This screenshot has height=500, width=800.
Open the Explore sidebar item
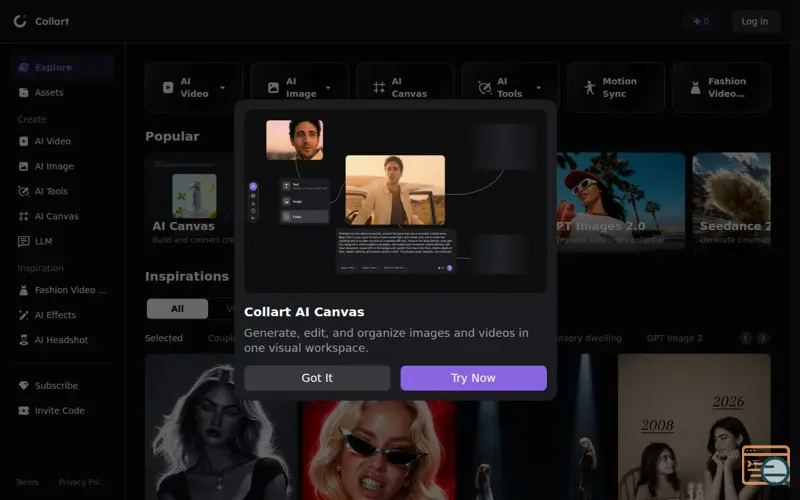click(62, 67)
